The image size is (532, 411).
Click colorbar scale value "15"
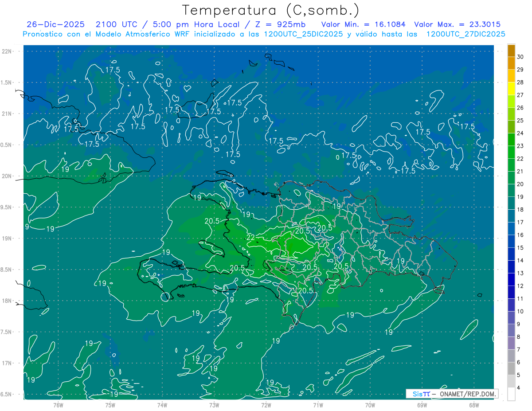521,248
